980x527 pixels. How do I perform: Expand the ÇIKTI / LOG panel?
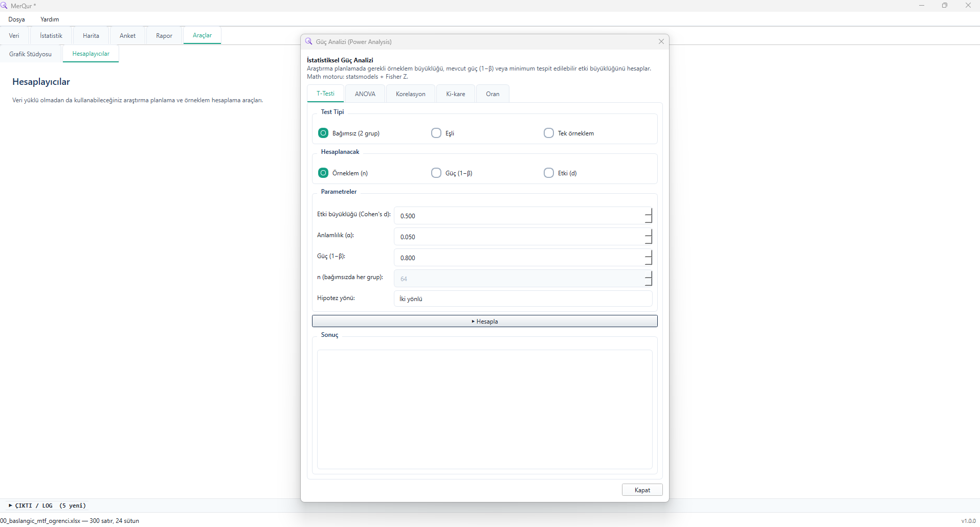coord(48,506)
